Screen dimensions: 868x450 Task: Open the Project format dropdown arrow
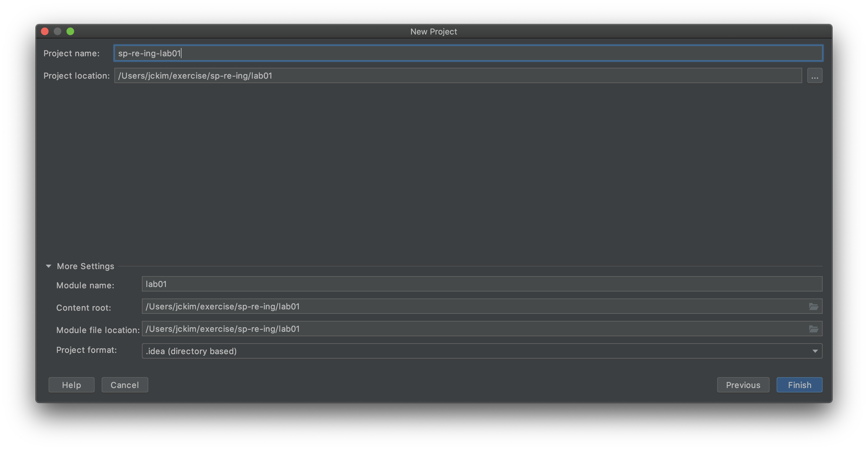(815, 351)
